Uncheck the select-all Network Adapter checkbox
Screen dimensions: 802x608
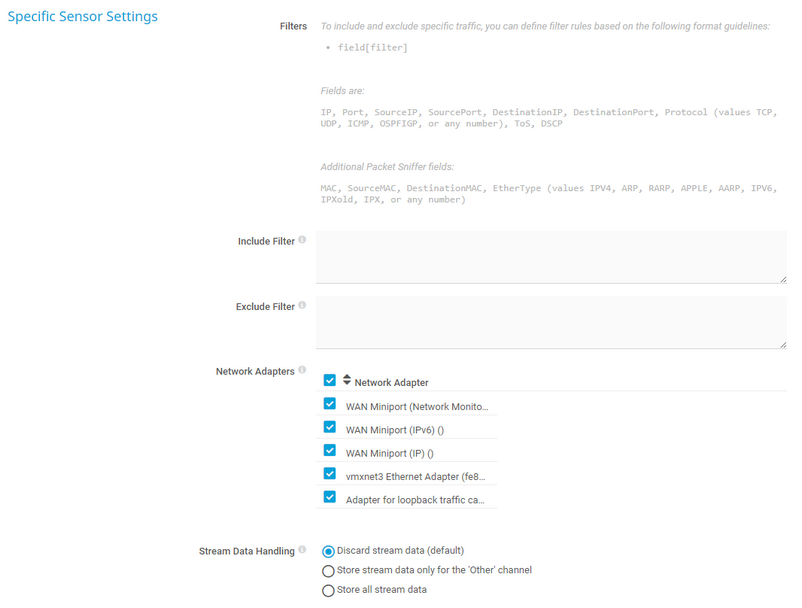(x=328, y=380)
